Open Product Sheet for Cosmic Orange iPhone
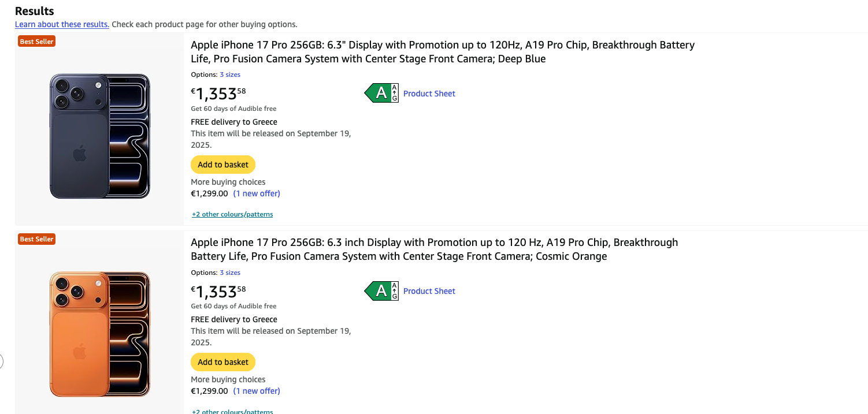The image size is (868, 414). coord(429,291)
